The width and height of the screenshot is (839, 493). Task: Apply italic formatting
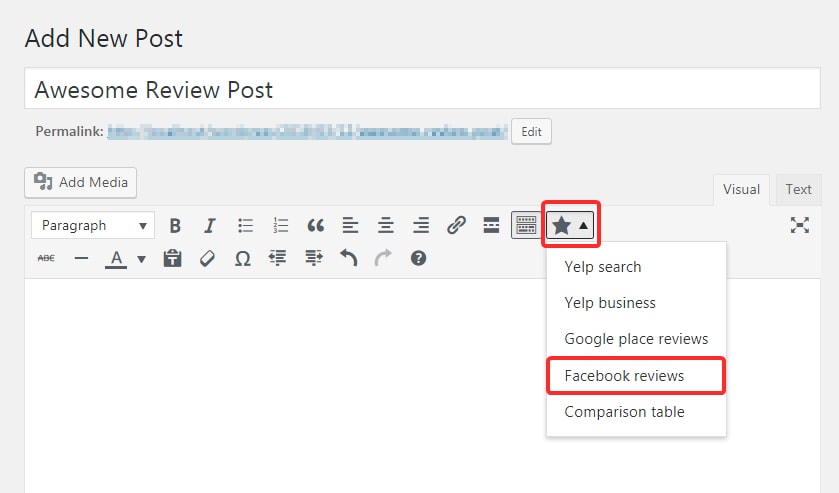coord(210,226)
